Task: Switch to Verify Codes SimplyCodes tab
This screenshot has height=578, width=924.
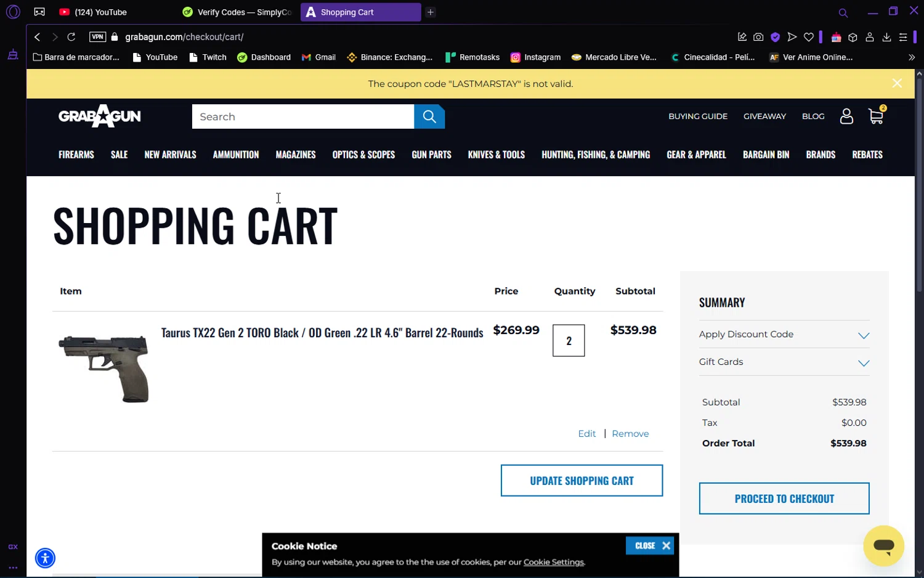Action: pyautogui.click(x=237, y=12)
